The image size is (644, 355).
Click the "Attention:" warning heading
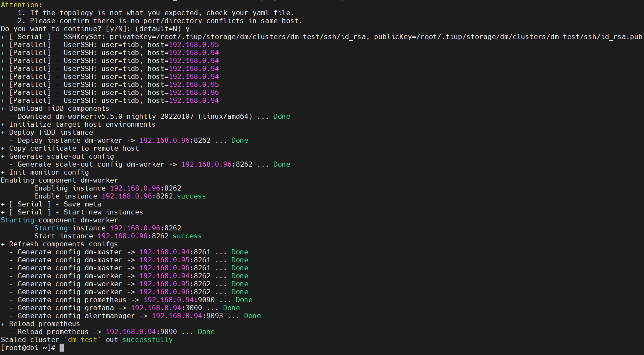tap(22, 5)
